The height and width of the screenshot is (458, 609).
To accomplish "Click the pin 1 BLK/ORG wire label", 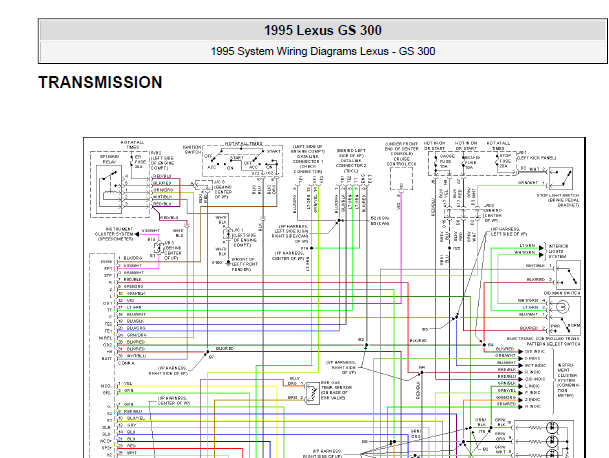I will coord(130,258).
